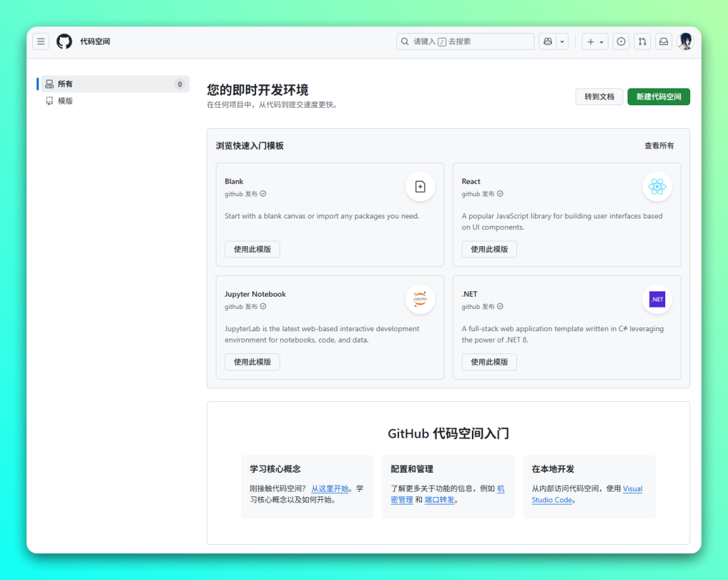
Task: Open the 从这里开始 link
Action: pyautogui.click(x=330, y=488)
